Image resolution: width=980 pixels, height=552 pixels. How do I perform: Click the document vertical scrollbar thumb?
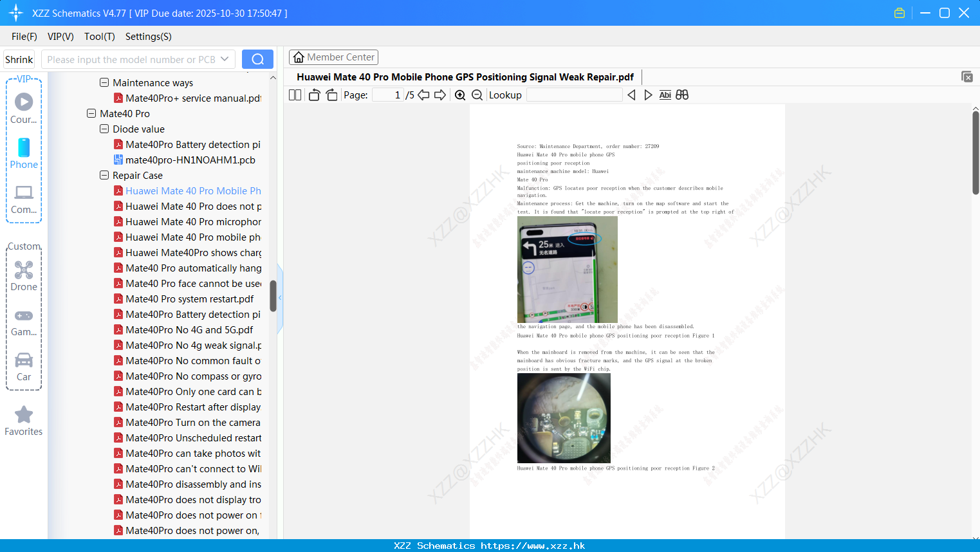pos(975,152)
